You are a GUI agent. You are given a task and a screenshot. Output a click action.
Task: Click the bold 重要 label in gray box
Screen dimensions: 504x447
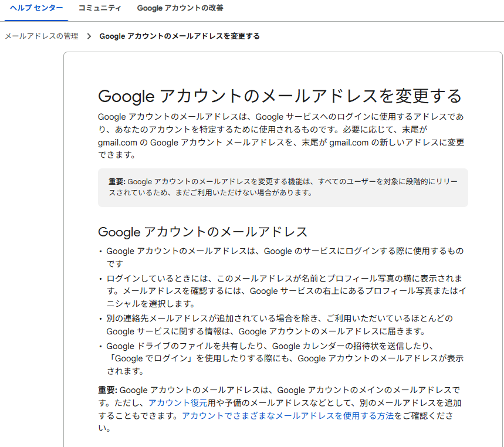(117, 182)
